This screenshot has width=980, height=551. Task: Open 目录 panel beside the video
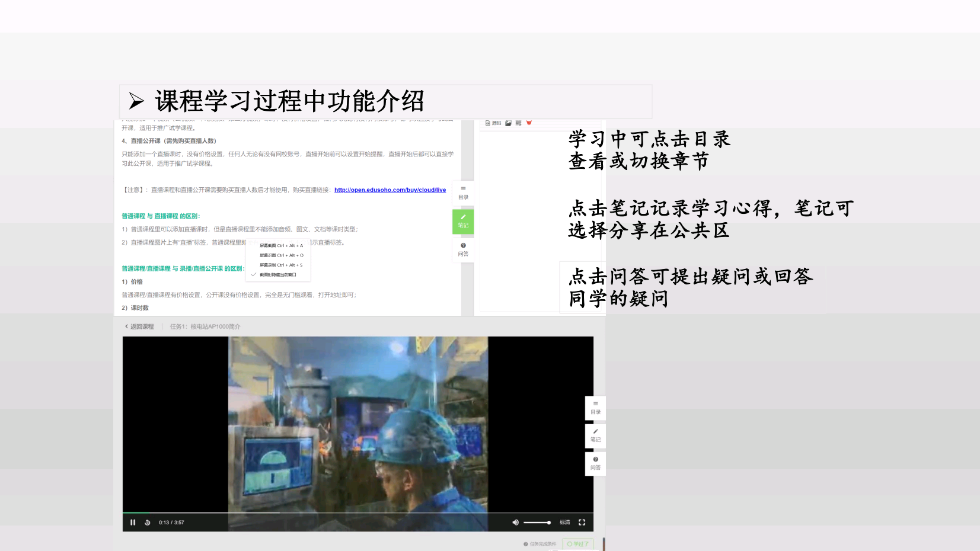click(x=595, y=408)
